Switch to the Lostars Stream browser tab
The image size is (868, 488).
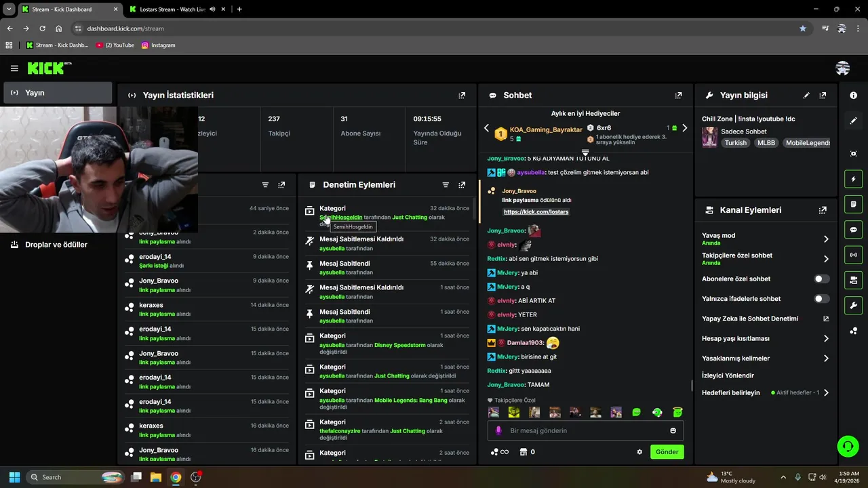(172, 9)
